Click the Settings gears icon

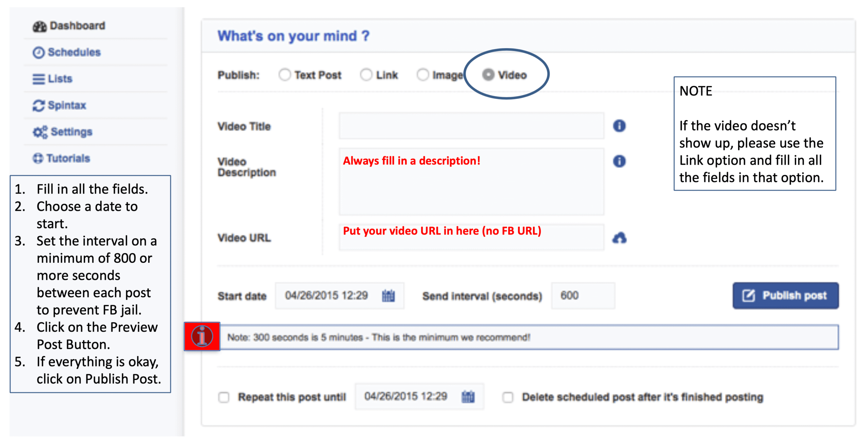tap(40, 132)
